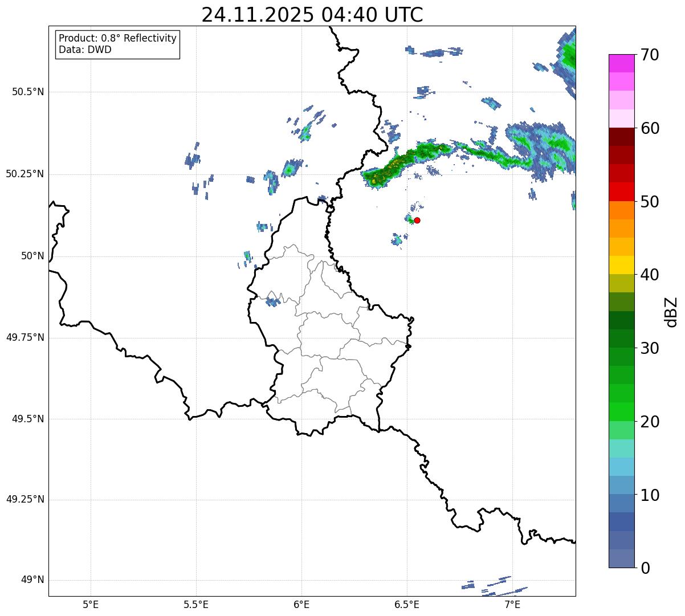Click the 'dBZ' colorbar label
The image size is (685, 616).
tap(671, 311)
